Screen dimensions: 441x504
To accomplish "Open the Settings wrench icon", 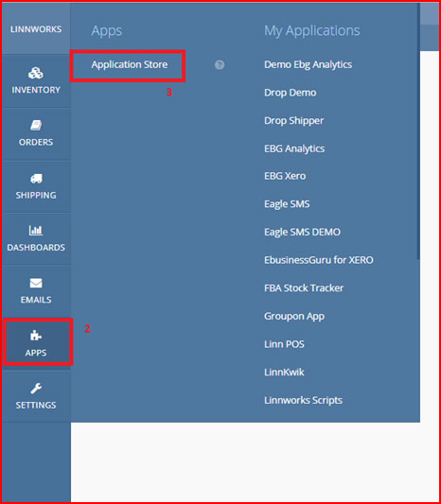I will [x=36, y=389].
